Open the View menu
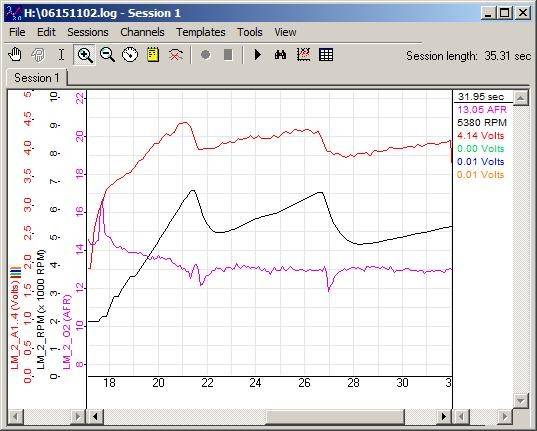This screenshot has width=537, height=431. [285, 32]
